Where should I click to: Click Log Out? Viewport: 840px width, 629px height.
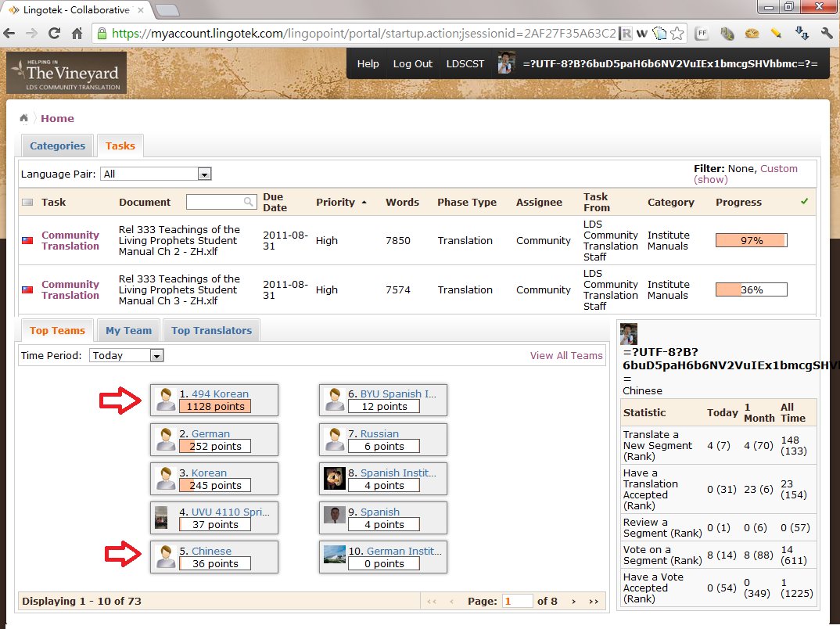412,63
